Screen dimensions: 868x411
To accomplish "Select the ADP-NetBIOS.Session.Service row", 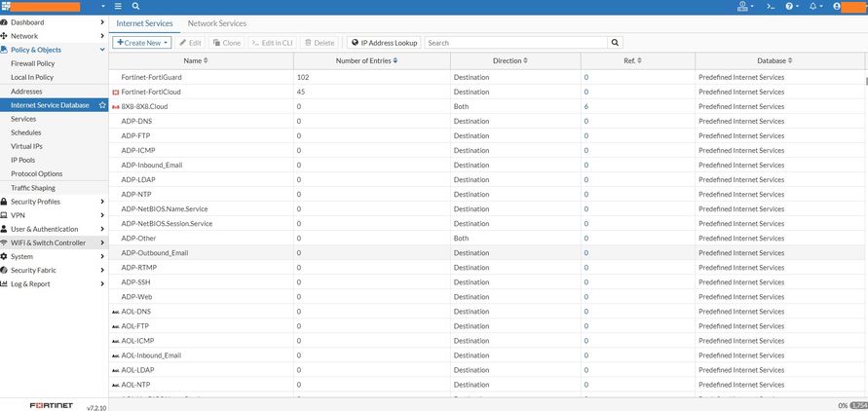I will click(486, 223).
